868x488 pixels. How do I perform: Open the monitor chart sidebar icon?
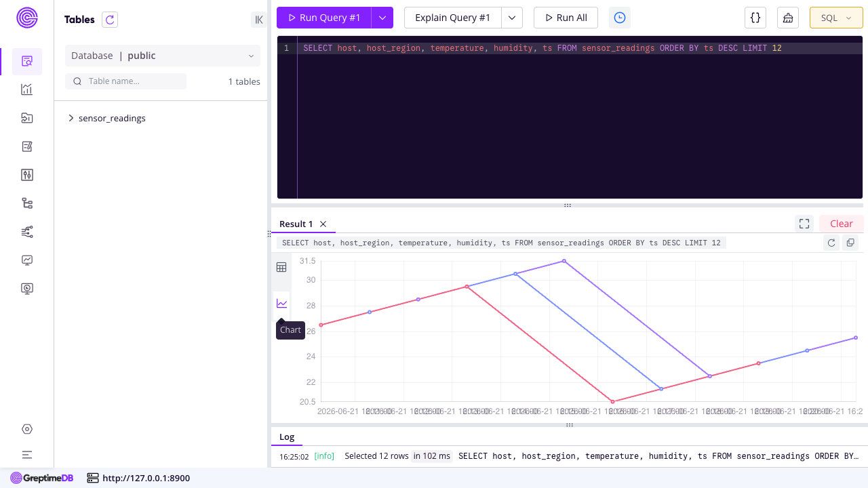tap(27, 260)
